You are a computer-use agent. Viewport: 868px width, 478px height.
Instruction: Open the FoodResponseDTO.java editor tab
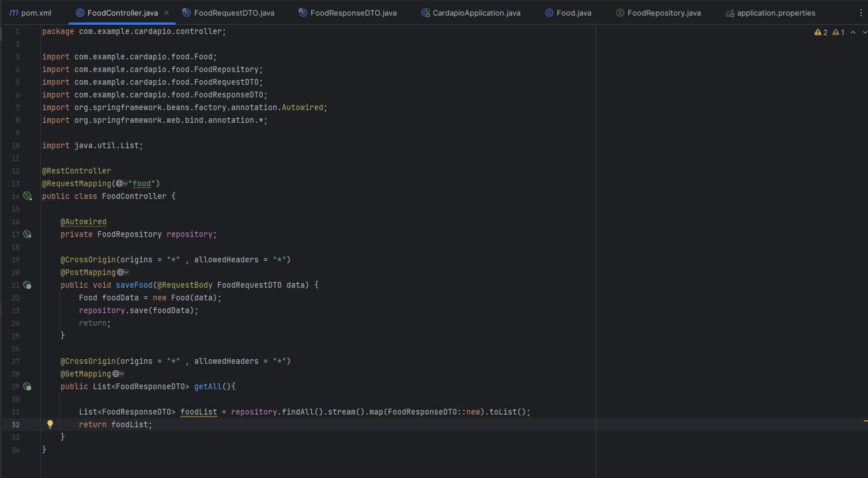[x=353, y=13]
